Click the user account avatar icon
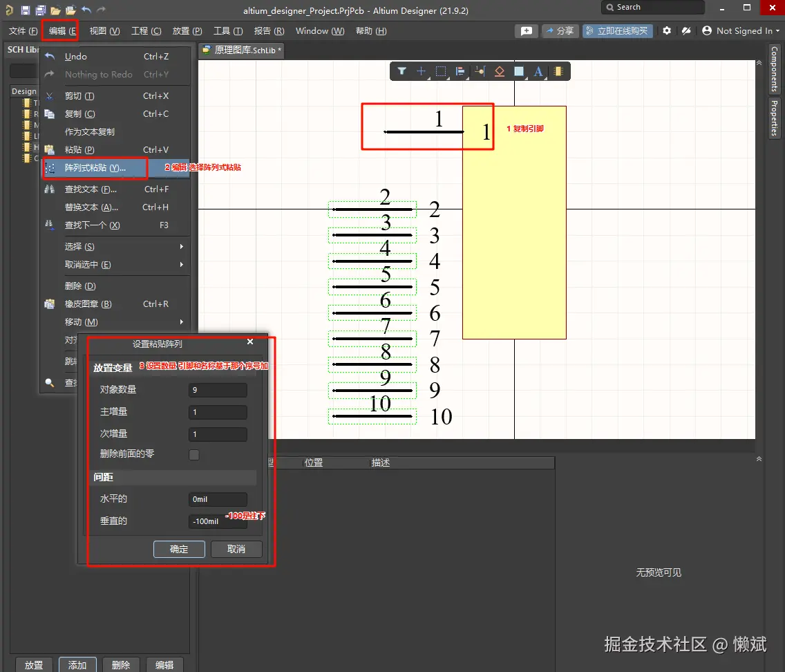The image size is (785, 672). point(707,30)
